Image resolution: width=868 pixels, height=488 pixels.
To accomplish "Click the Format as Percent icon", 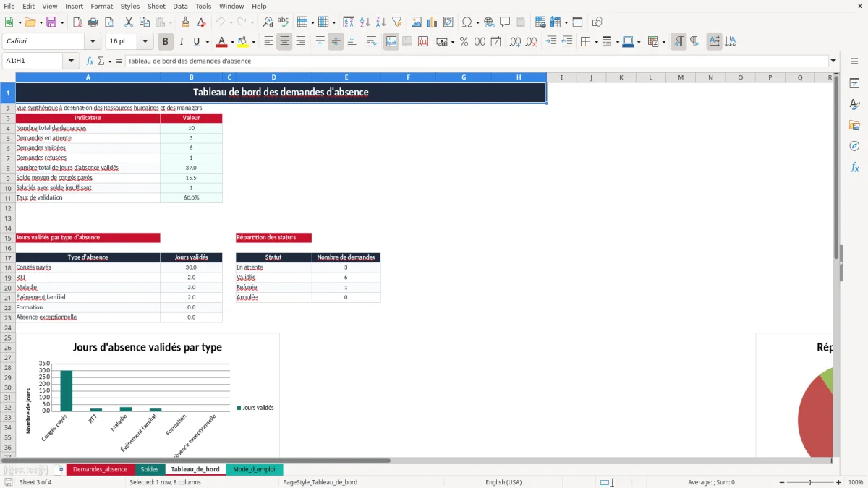I will 464,42.
